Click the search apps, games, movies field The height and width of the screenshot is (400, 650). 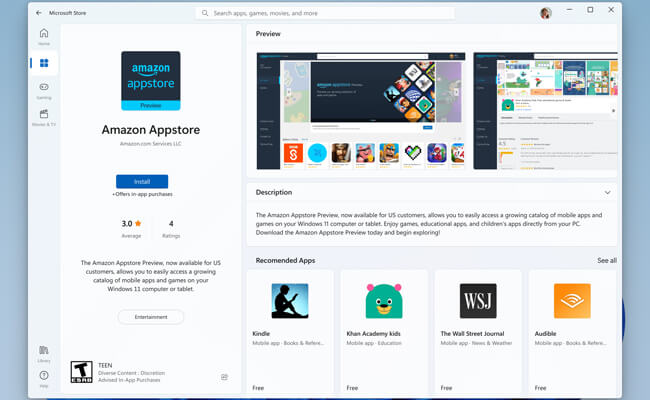point(325,13)
